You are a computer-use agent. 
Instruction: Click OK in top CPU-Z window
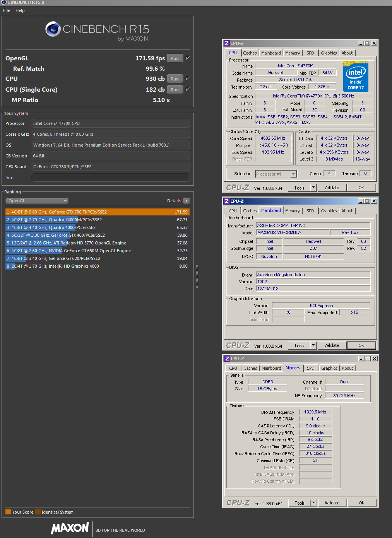coord(361,188)
